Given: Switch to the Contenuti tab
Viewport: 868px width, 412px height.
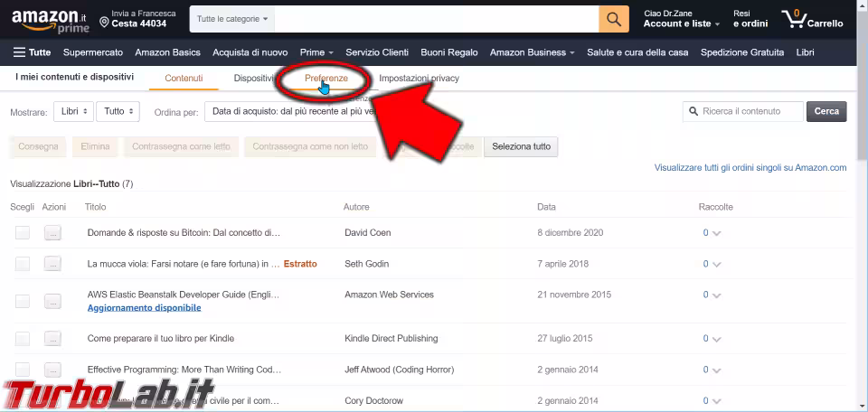Looking at the screenshot, I should pyautogui.click(x=184, y=79).
